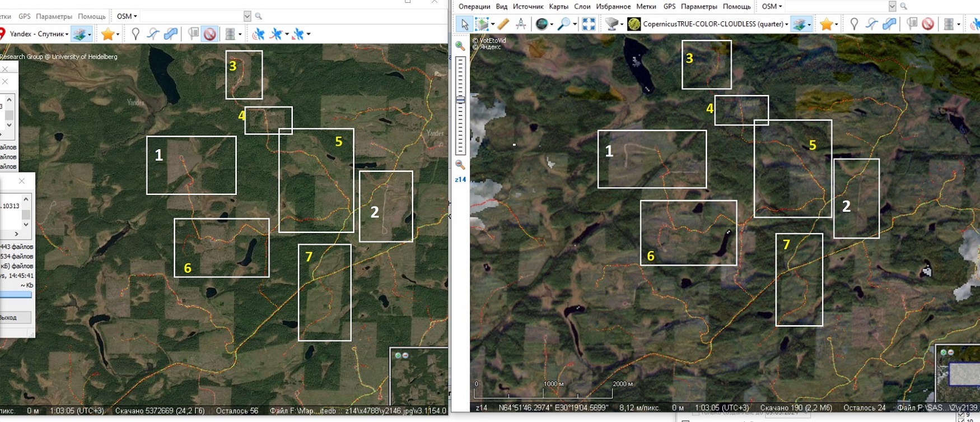
Task: Click the favorites star icon in right window
Action: click(826, 24)
